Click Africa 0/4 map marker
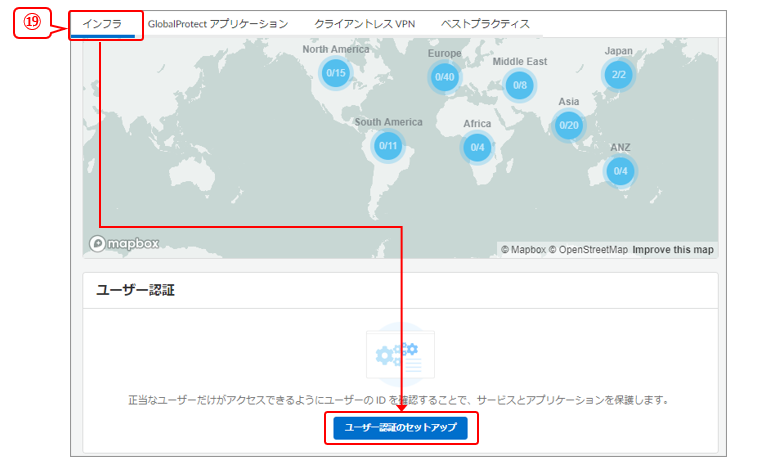This screenshot has width=778, height=463. point(477,147)
